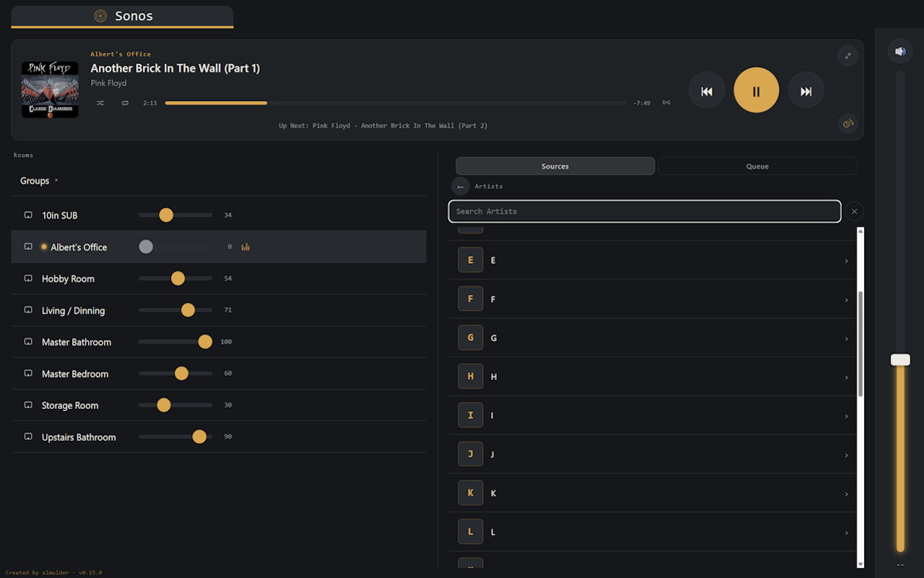Click the Artists breadcrumb label
Image resolution: width=924 pixels, height=578 pixels.
click(489, 186)
